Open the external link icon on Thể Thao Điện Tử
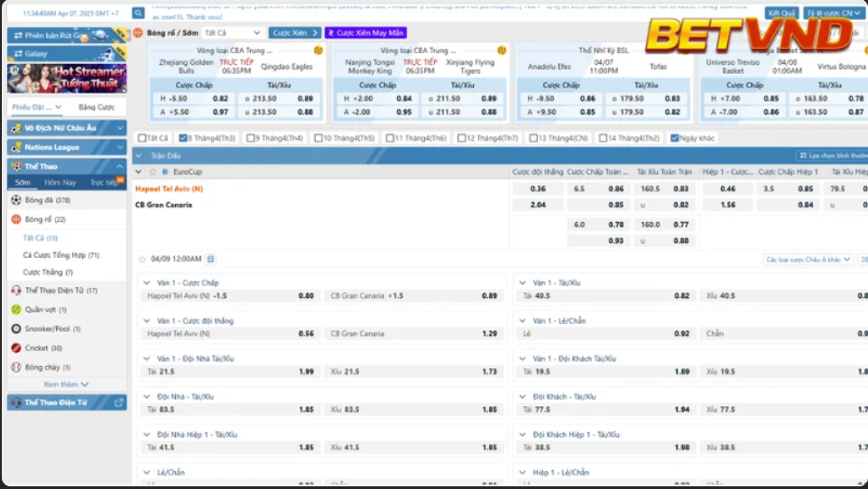Screen dimensions: 868x489 click(119, 402)
